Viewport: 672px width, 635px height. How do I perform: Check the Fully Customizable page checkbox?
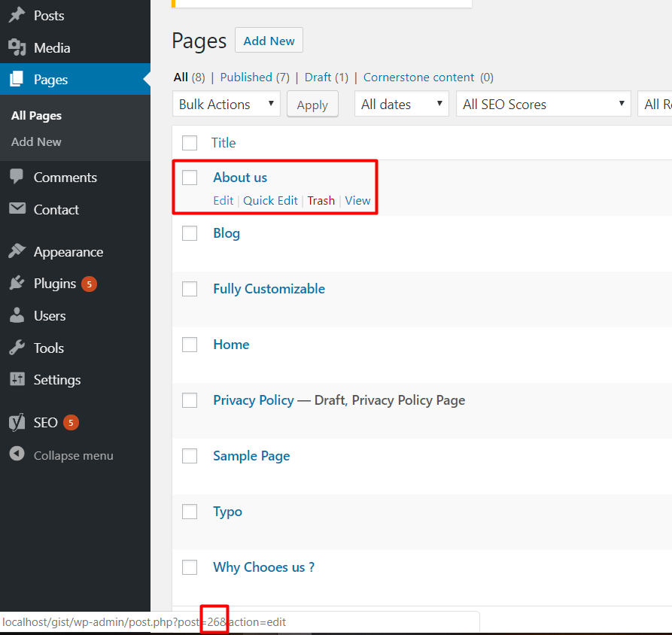190,289
